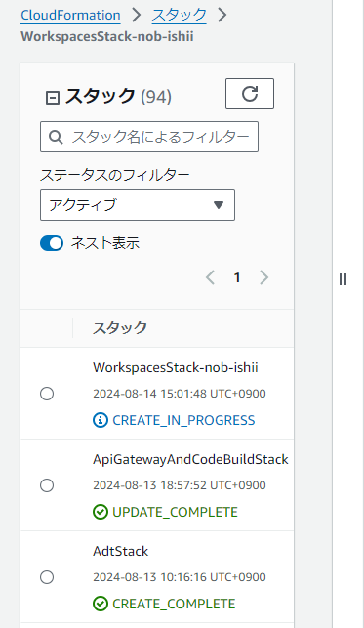
Task: Open the アクティブ status filter dropdown
Action: 138,205
